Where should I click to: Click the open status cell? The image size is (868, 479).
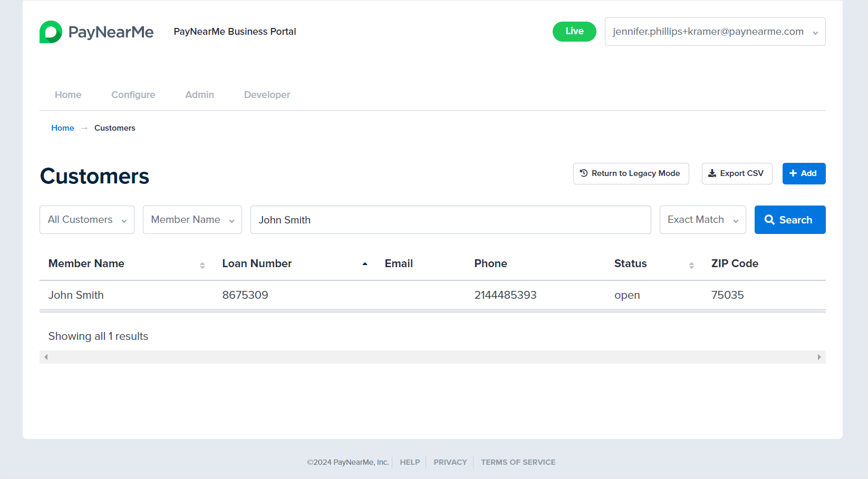click(x=627, y=295)
